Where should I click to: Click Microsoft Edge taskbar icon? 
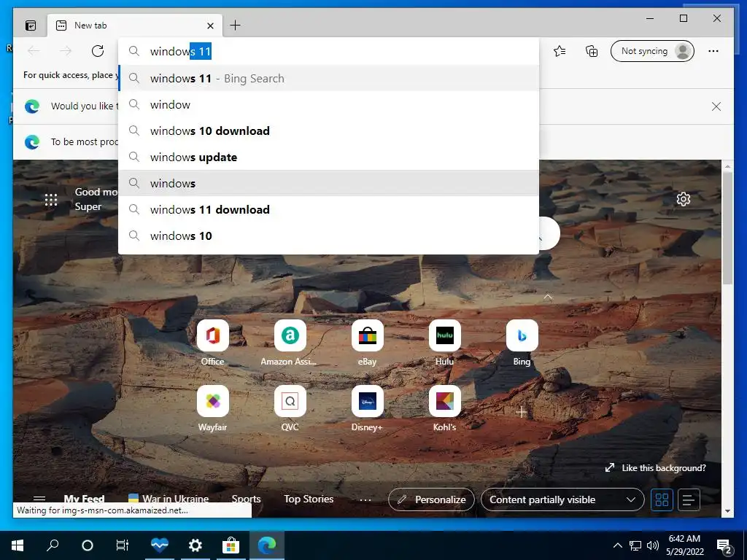[267, 545]
